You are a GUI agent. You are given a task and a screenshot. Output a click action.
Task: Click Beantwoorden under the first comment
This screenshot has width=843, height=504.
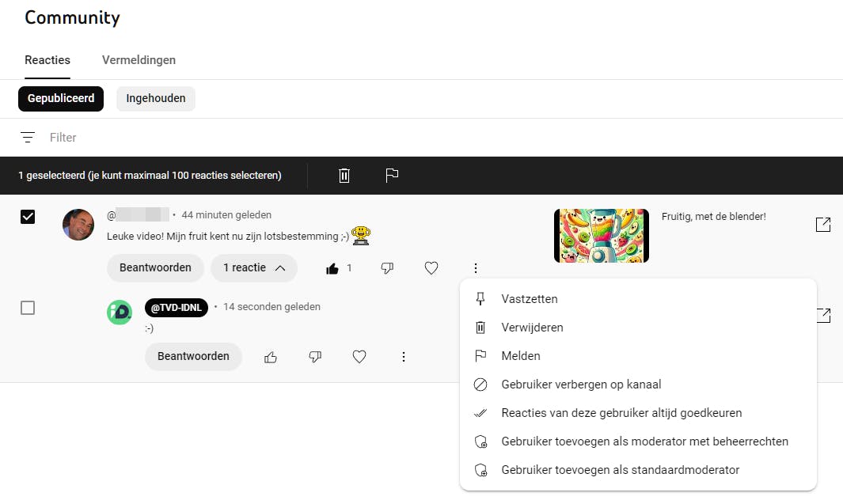point(155,268)
